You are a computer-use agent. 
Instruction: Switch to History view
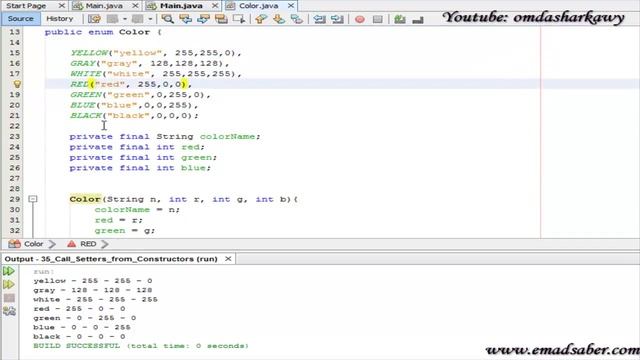60,19
